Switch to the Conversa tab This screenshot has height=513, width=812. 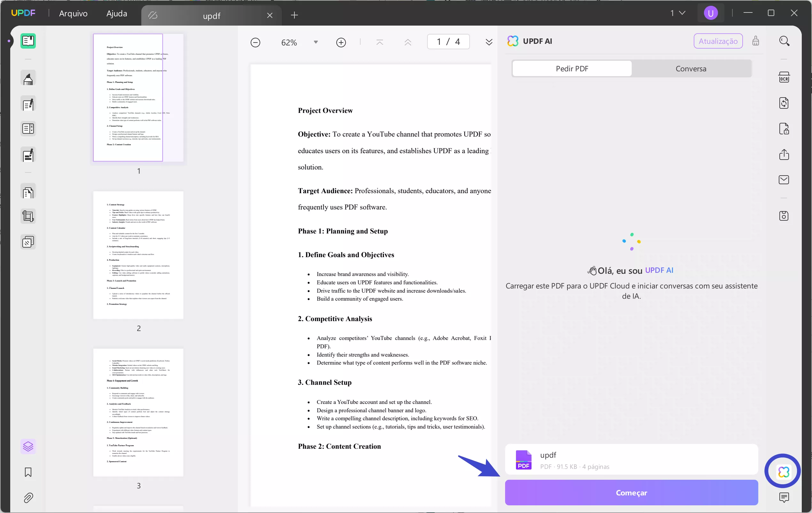pos(691,69)
